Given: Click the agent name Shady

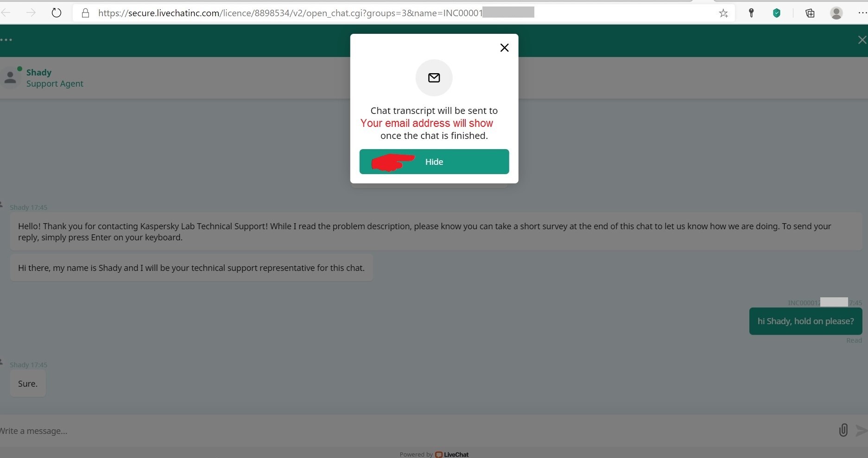Looking at the screenshot, I should tap(39, 72).
